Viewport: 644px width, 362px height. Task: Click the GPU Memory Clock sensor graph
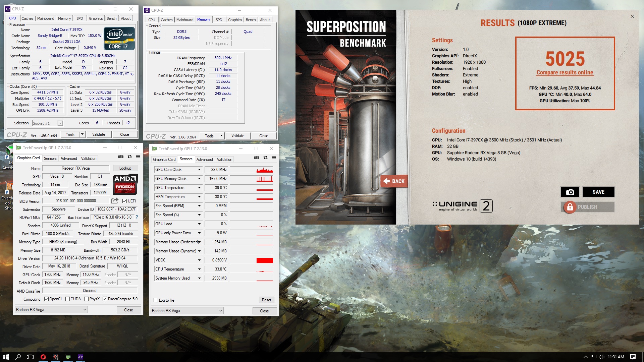coord(251,179)
